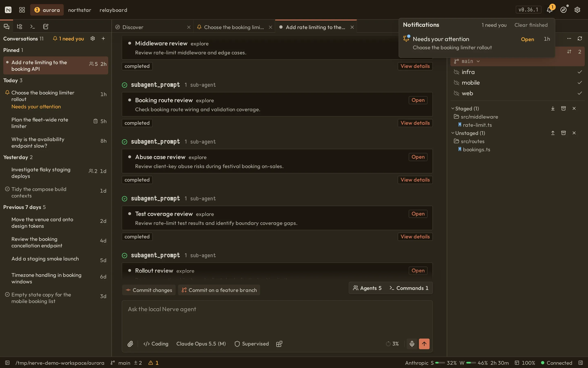
Task: Stage all unstaged changes icon
Action: tap(553, 133)
